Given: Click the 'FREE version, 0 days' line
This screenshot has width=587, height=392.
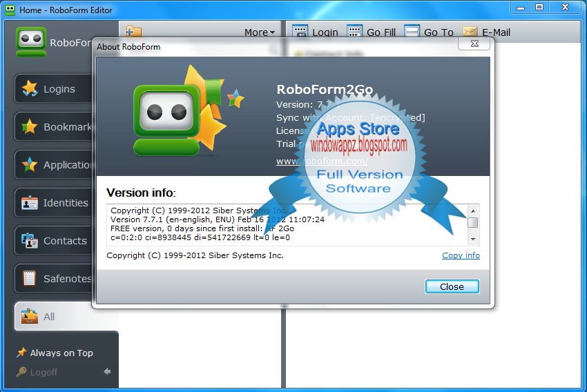Looking at the screenshot, I should coord(202,228).
